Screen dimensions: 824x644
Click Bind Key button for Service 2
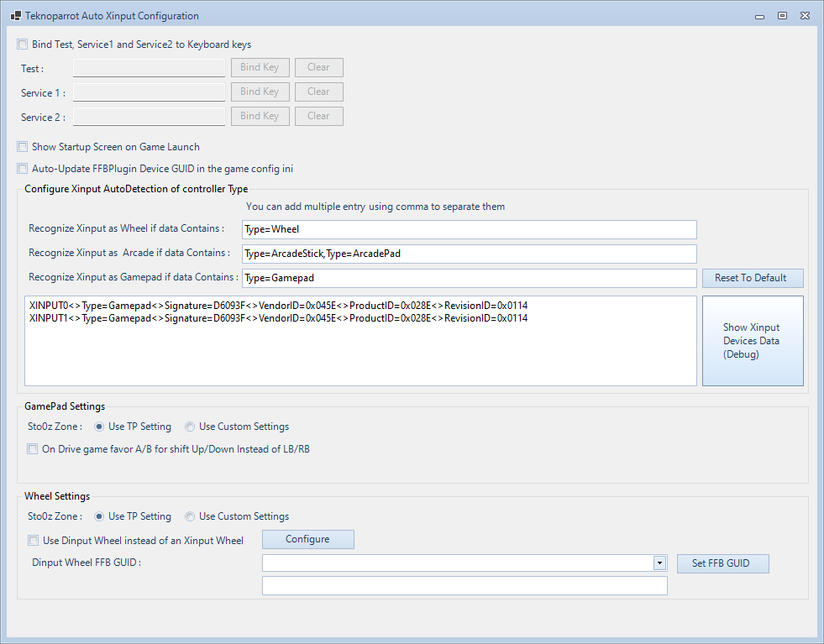coord(260,116)
